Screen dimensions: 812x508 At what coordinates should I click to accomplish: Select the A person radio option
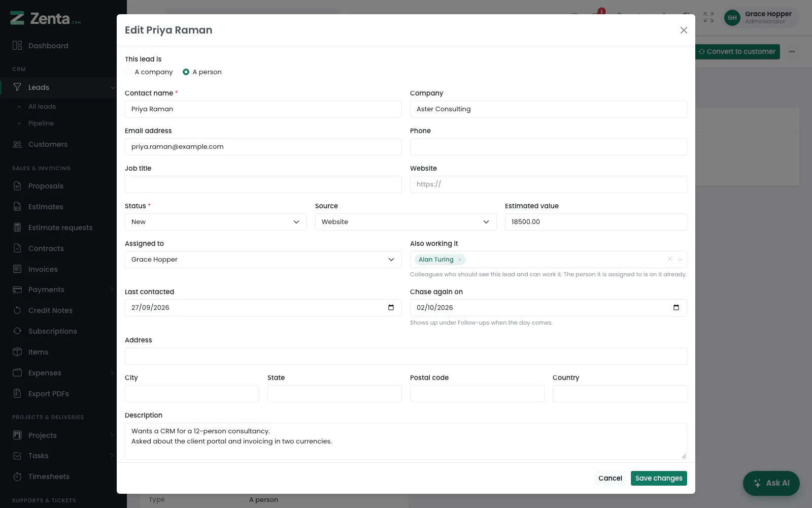point(186,72)
